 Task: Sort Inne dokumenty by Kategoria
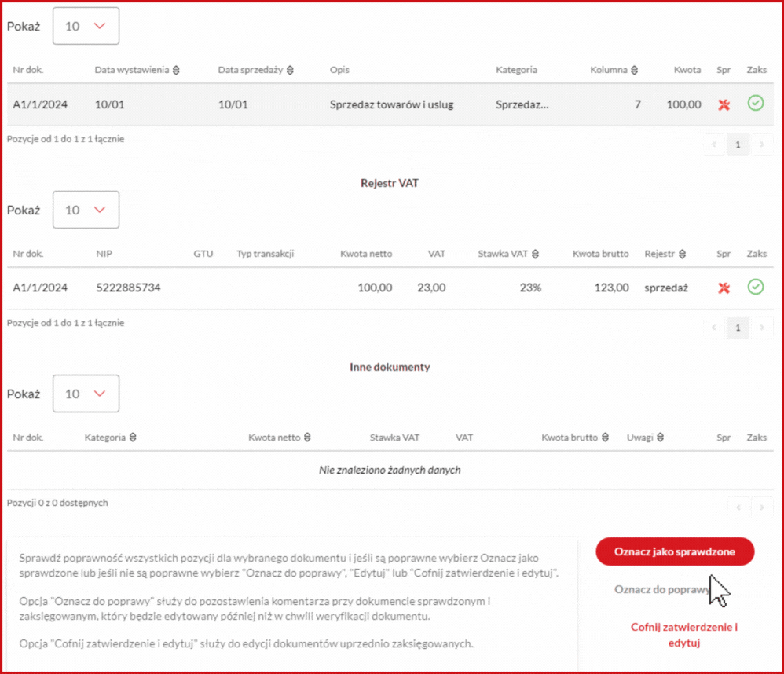(110, 438)
